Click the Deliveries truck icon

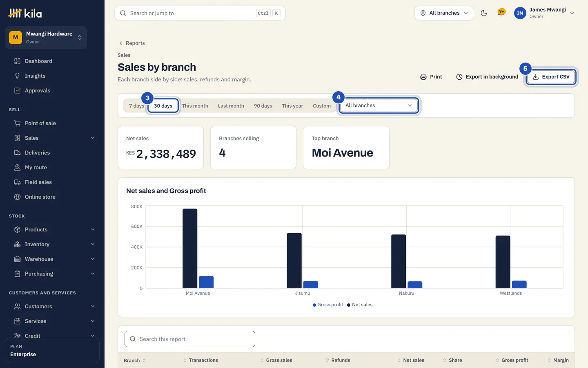[17, 153]
